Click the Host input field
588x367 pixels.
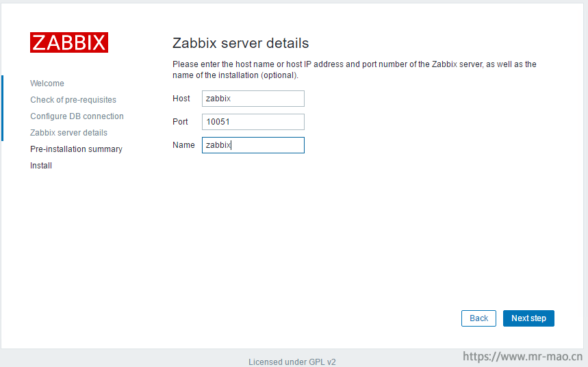coord(253,99)
